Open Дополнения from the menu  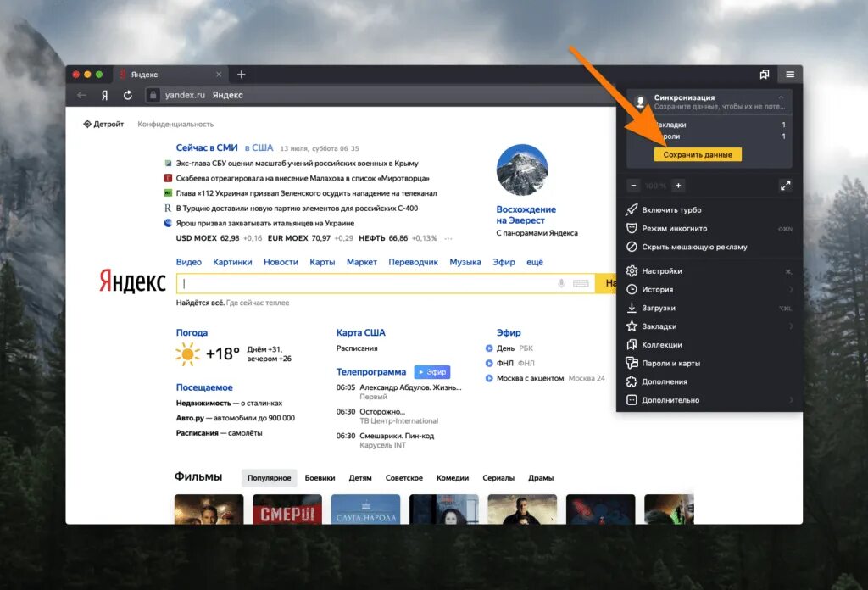point(709,381)
